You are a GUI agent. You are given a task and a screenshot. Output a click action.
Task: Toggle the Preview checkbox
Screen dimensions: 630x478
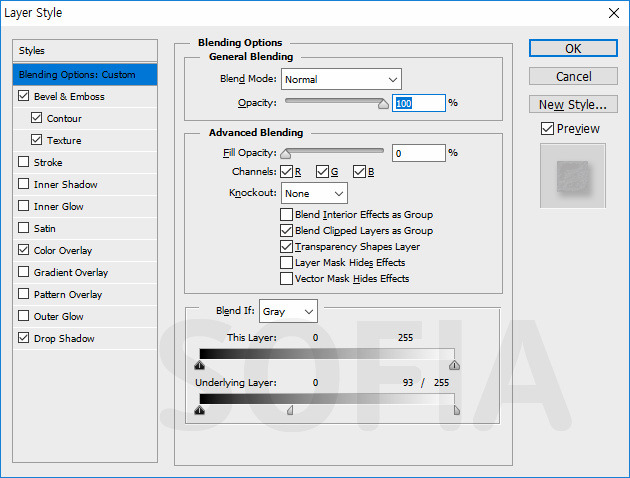[x=547, y=129]
